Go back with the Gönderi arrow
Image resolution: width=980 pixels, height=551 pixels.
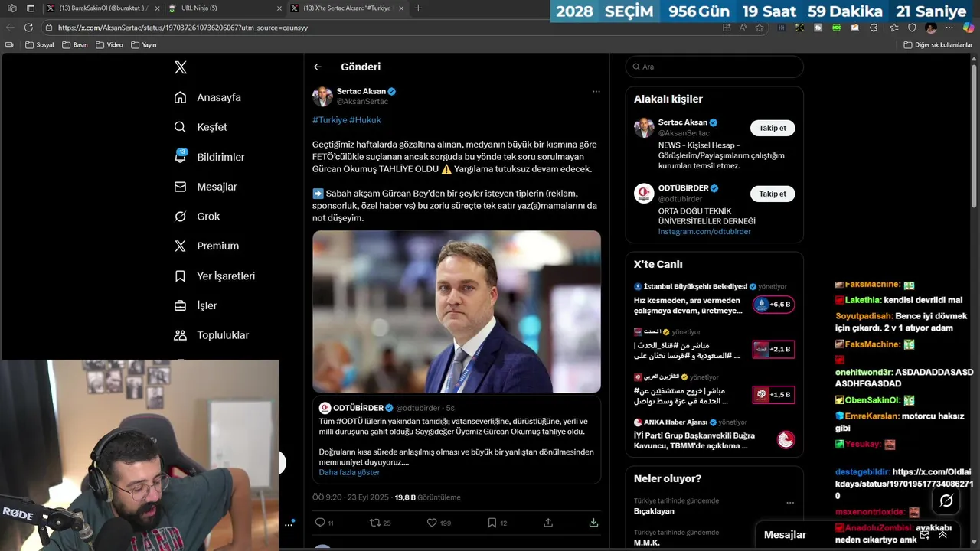317,67
